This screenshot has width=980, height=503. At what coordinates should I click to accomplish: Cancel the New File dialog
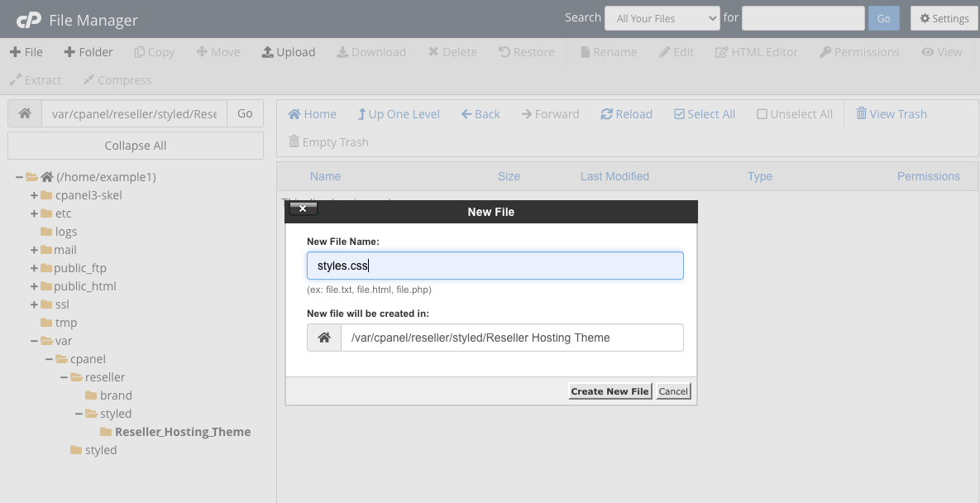[x=673, y=391]
